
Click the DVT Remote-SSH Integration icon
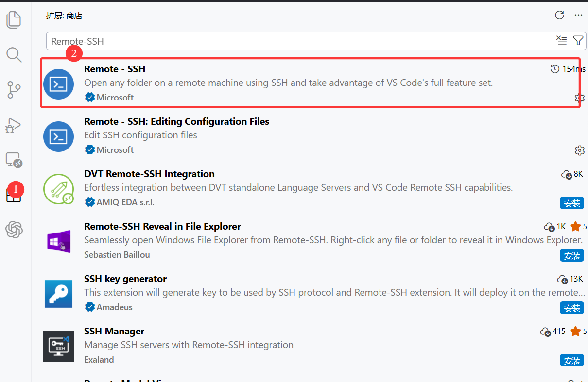click(58, 189)
